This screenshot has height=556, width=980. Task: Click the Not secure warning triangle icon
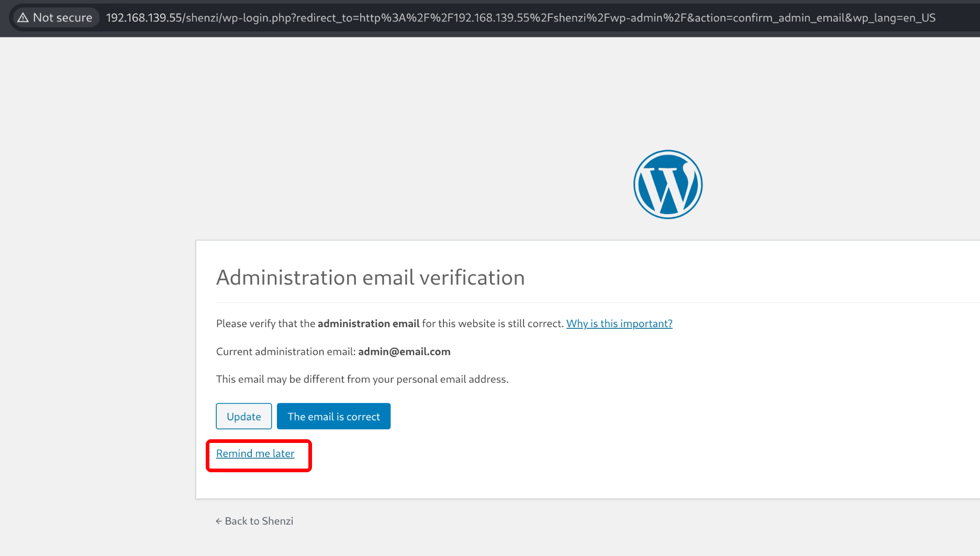tap(23, 18)
